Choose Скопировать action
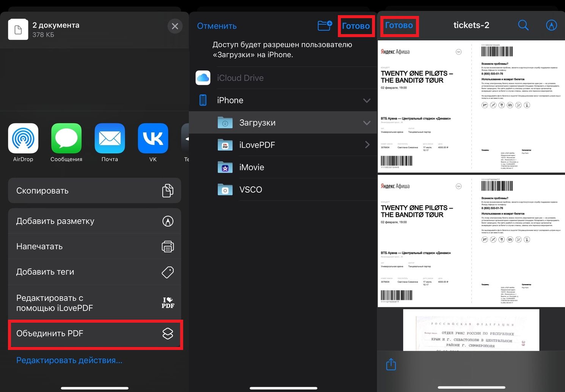565x392 pixels. pos(94,191)
